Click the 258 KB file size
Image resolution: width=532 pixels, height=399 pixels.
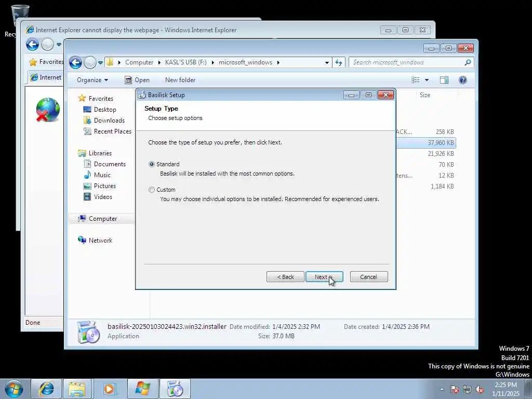pos(445,132)
